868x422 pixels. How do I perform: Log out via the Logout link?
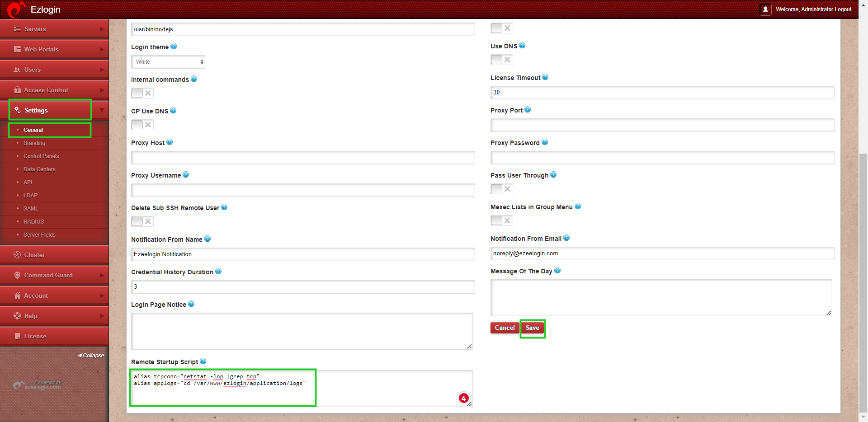[x=843, y=9]
